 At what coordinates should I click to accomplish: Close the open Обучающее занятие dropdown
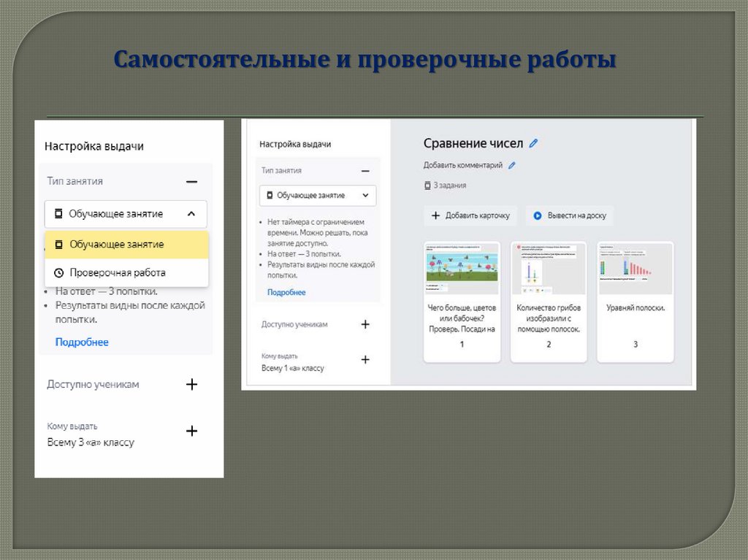[x=126, y=214]
